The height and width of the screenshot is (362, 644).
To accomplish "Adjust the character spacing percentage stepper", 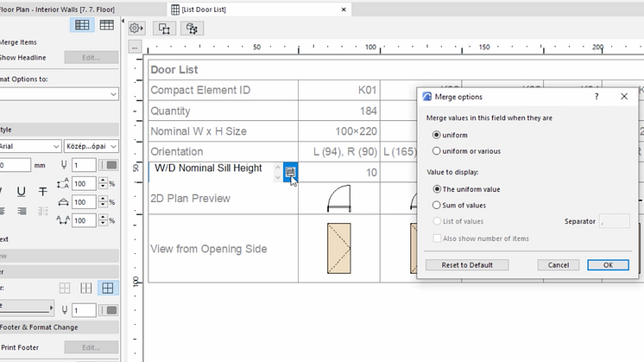I will [x=103, y=220].
